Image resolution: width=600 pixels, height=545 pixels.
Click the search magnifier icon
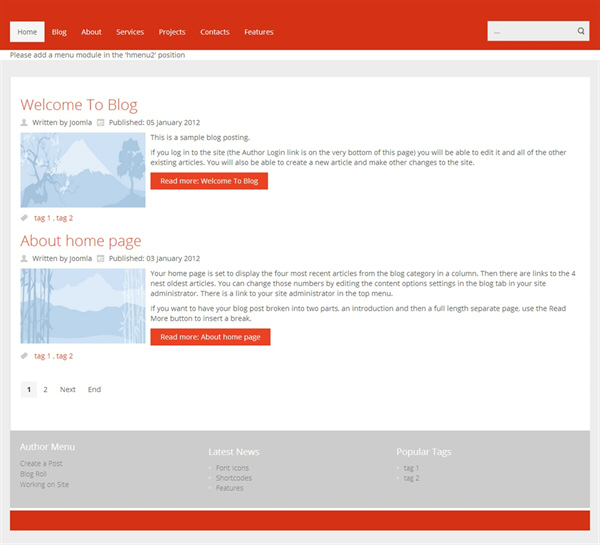[x=580, y=31]
